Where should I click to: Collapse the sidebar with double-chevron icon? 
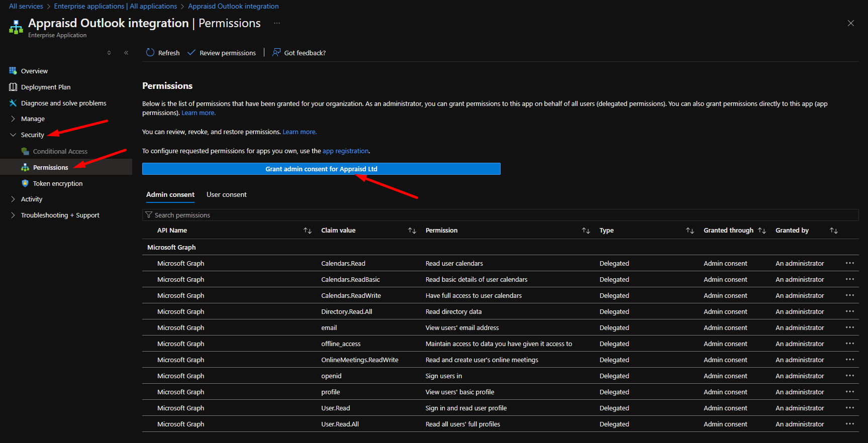(126, 53)
